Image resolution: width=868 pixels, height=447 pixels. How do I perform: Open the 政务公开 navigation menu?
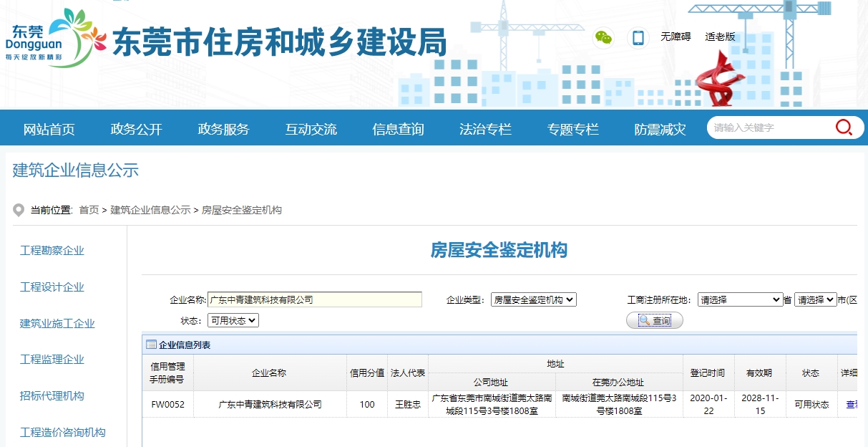(x=136, y=130)
